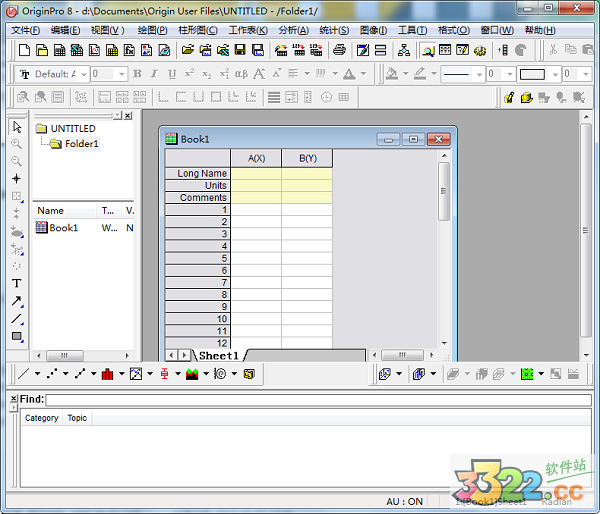Image resolution: width=600 pixels, height=514 pixels.
Task: Expand the Scatter plot type arrow
Action: 66,374
